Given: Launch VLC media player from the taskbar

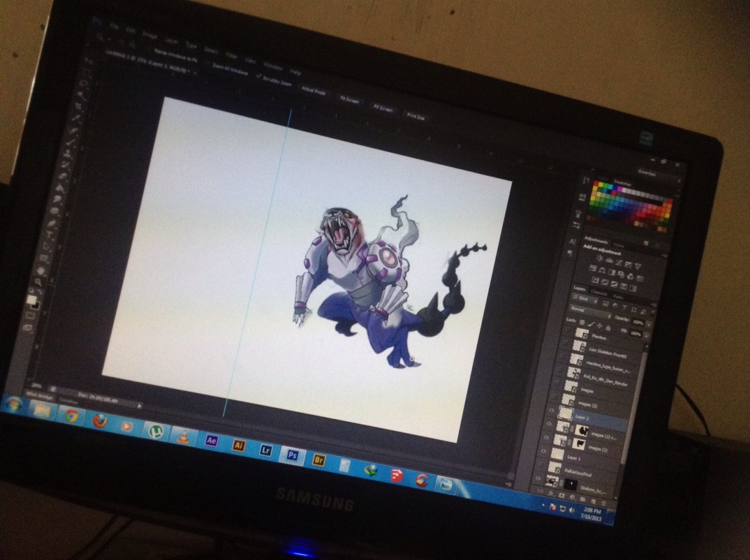Looking at the screenshot, I should click(183, 436).
